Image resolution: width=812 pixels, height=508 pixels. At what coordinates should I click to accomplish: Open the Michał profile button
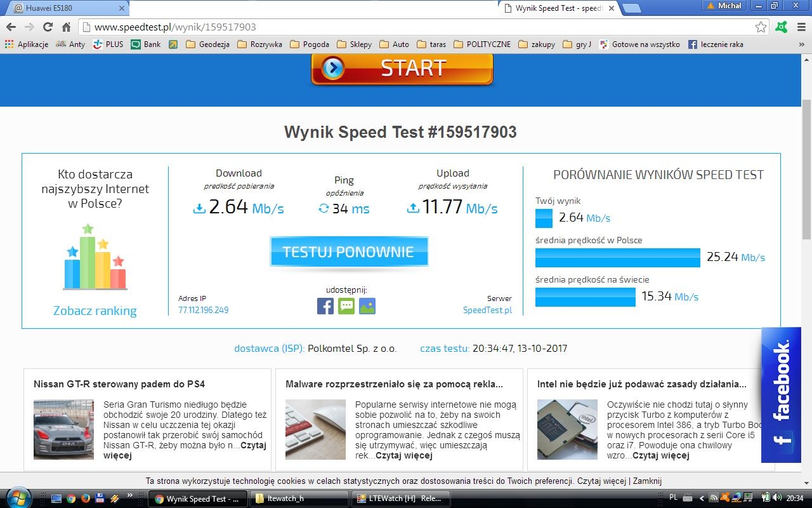tap(724, 6)
